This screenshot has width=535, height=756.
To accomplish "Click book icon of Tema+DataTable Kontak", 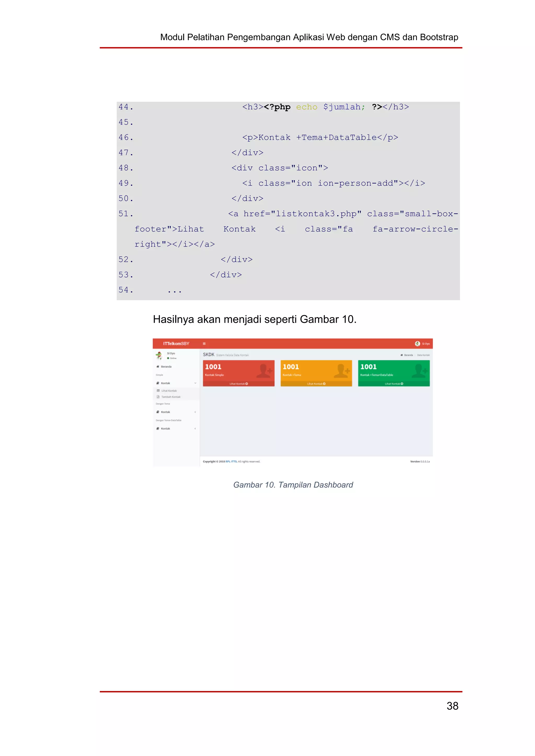I will coord(158,428).
